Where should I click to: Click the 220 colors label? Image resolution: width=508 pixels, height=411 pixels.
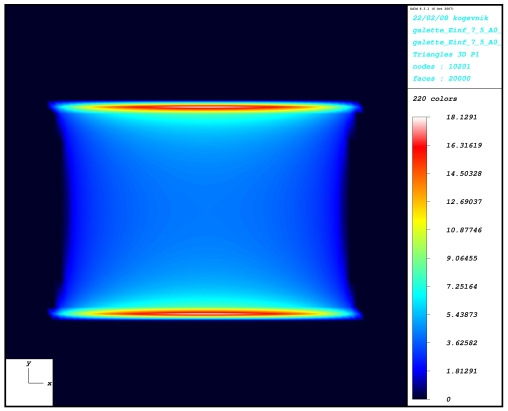pyautogui.click(x=435, y=99)
